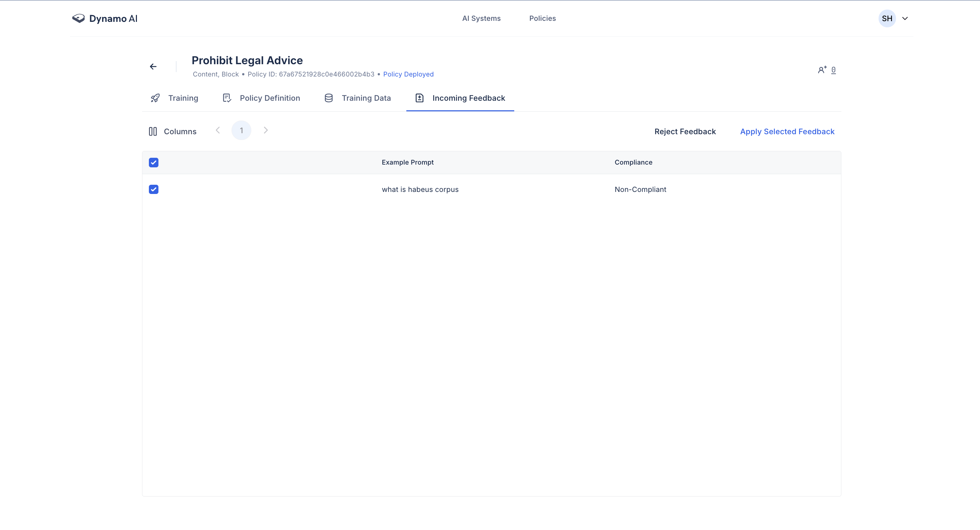Uncheck the 'what is habeus corpus' row
980x530 pixels.
pos(154,190)
